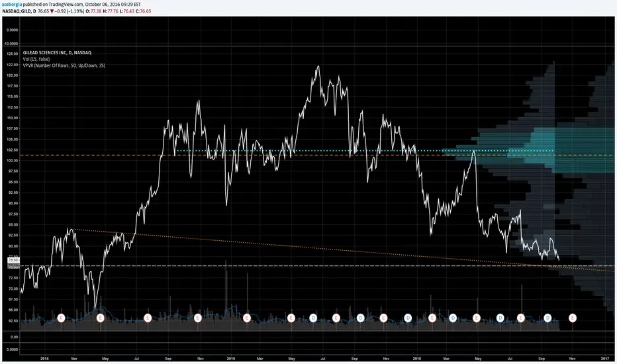Click the TradingView.com text in the header
Viewport: 617px width, 364px height.
tap(66, 5)
